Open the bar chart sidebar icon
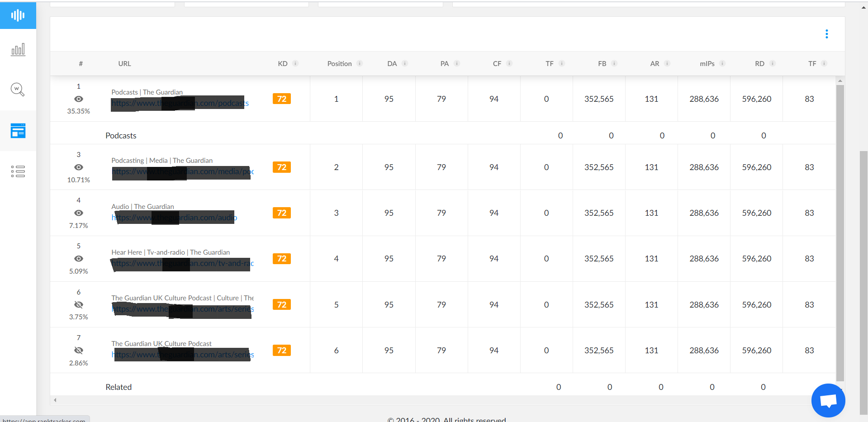 (18, 49)
